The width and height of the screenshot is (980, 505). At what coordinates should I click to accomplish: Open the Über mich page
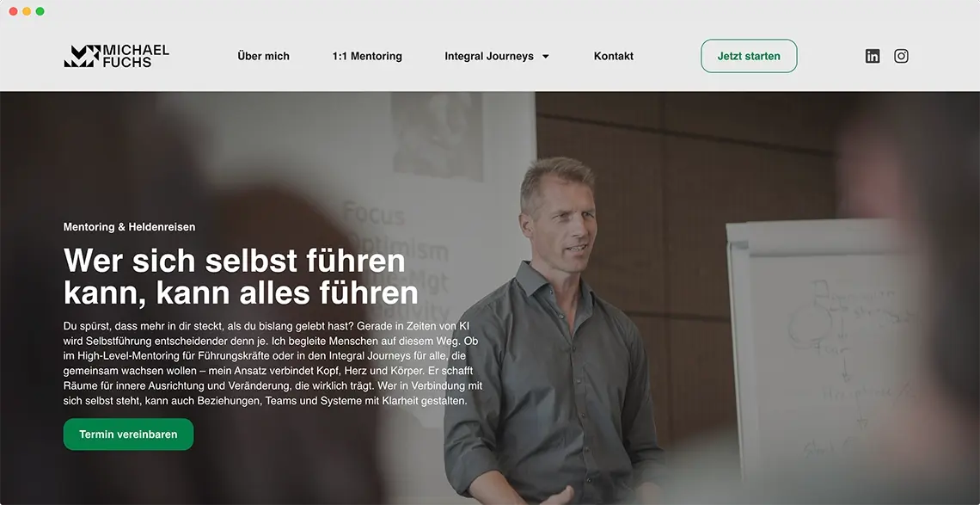(x=264, y=56)
